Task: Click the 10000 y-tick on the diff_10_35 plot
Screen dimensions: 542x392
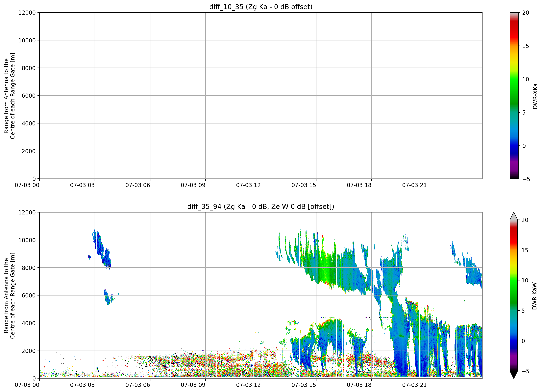Action: pos(27,40)
